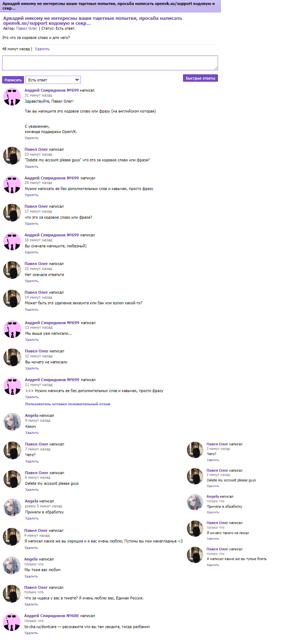The image size is (287, 644).
Task: Click Angela name above Мы тоже вас любим
Action: 31,559
